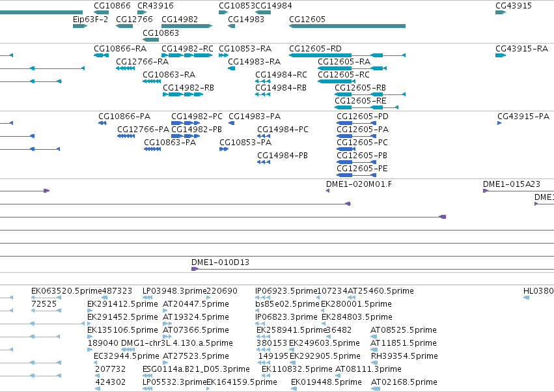554x392 pixels.
Task: Select the CG14982 gene label
Action: click(180, 19)
